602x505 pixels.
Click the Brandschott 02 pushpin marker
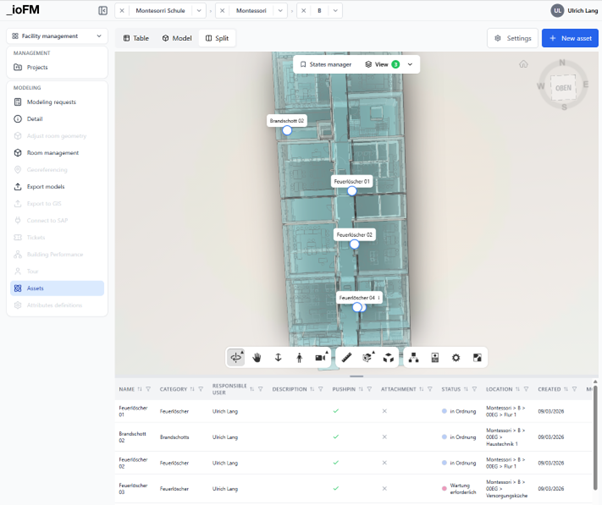click(287, 130)
